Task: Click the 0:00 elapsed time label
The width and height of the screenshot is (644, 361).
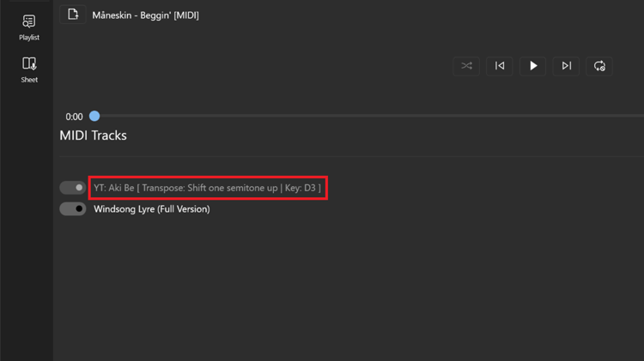Action: (x=74, y=117)
